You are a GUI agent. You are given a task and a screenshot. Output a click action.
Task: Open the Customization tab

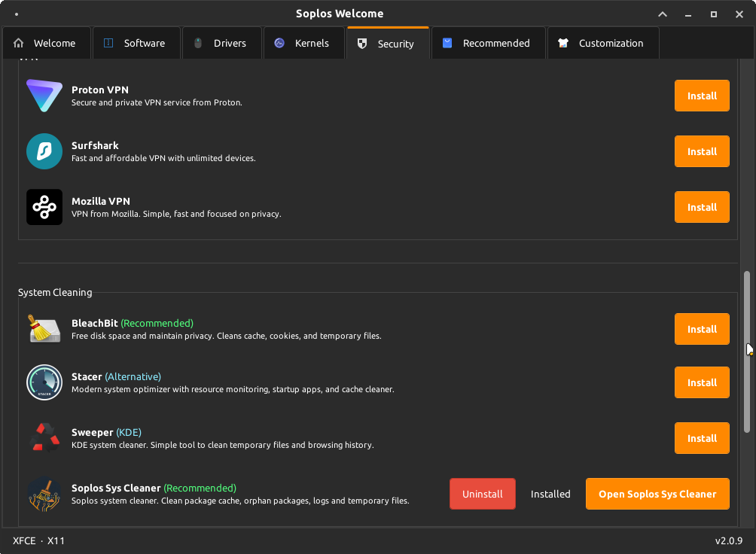[603, 43]
